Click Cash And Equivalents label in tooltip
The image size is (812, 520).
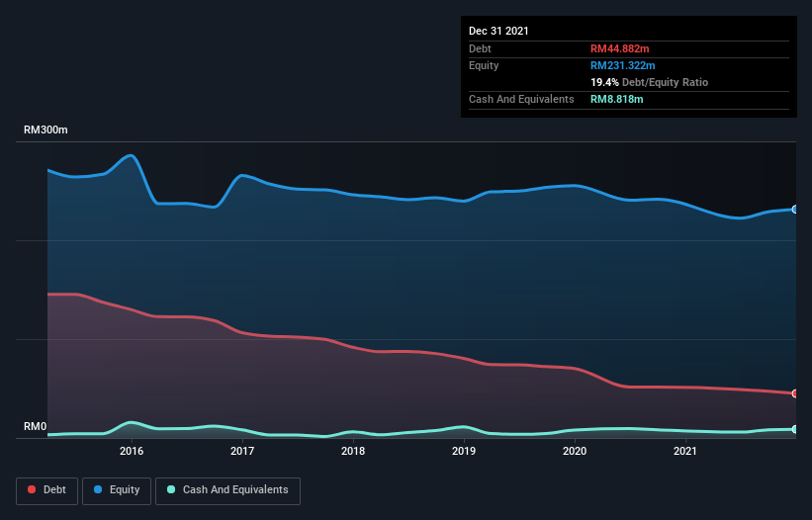[x=521, y=99]
